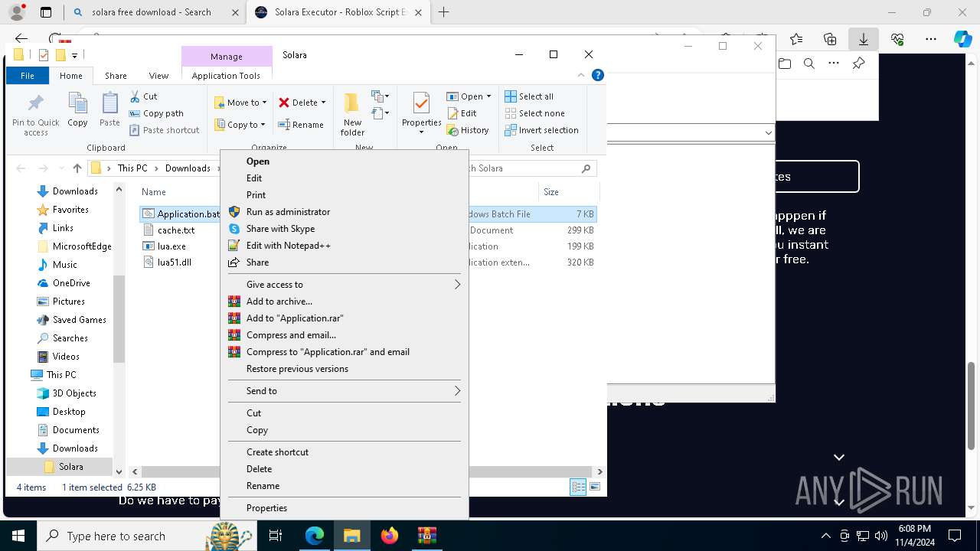This screenshot has width=980, height=551.
Task: Choose Add to "Application.rar"
Action: pyautogui.click(x=345, y=318)
